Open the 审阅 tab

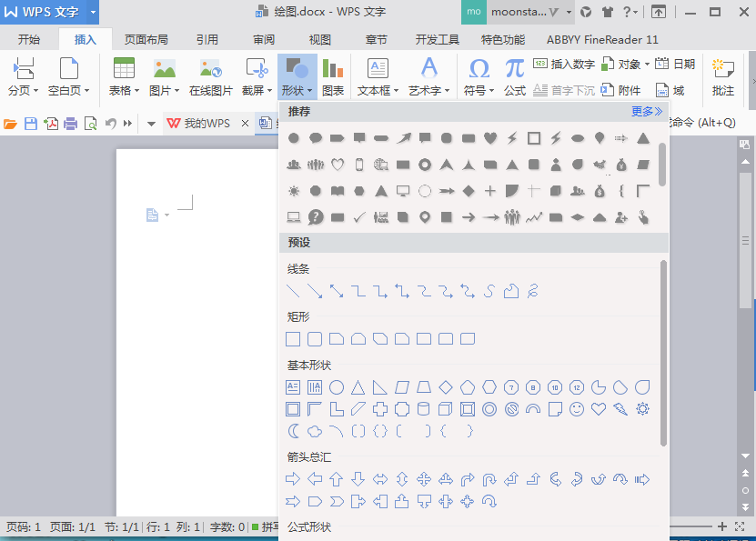tap(264, 39)
